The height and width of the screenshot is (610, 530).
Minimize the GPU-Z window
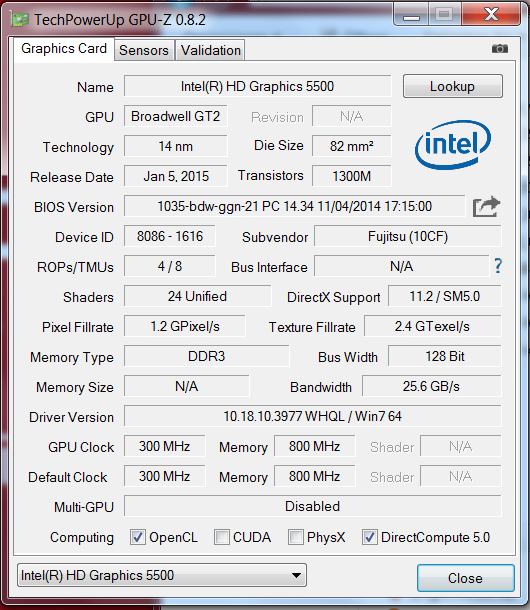point(411,16)
